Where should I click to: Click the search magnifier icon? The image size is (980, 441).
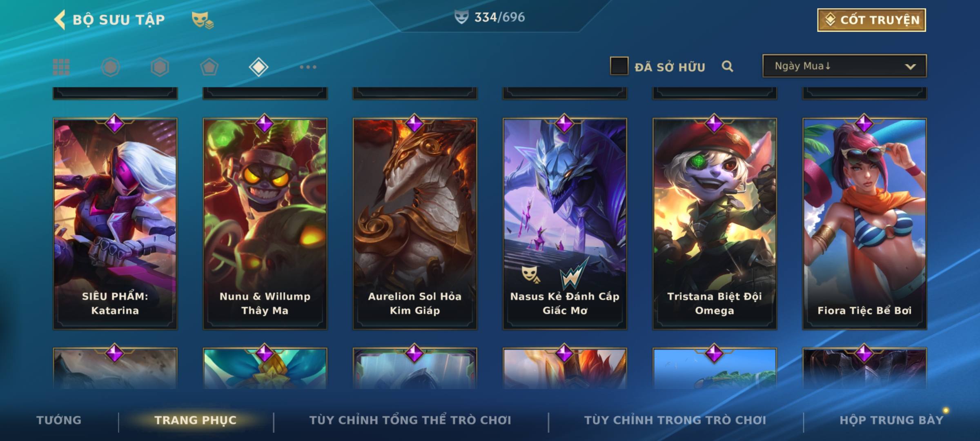click(727, 66)
